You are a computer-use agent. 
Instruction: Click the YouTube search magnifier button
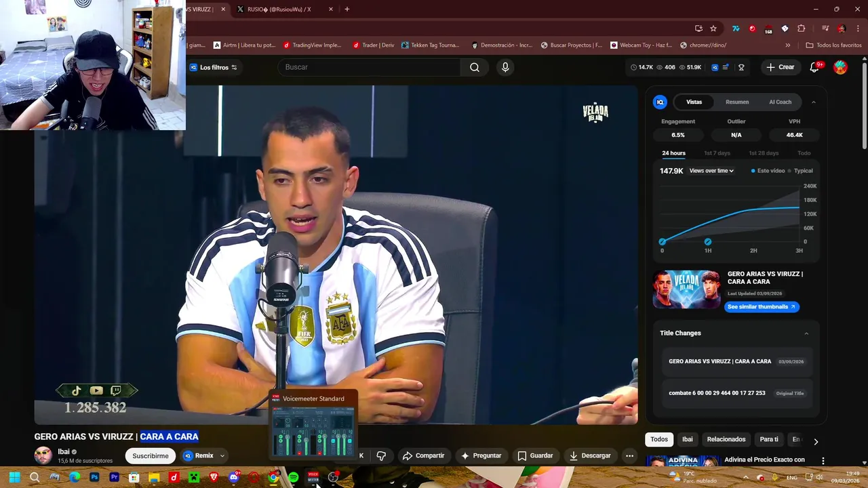tap(475, 67)
